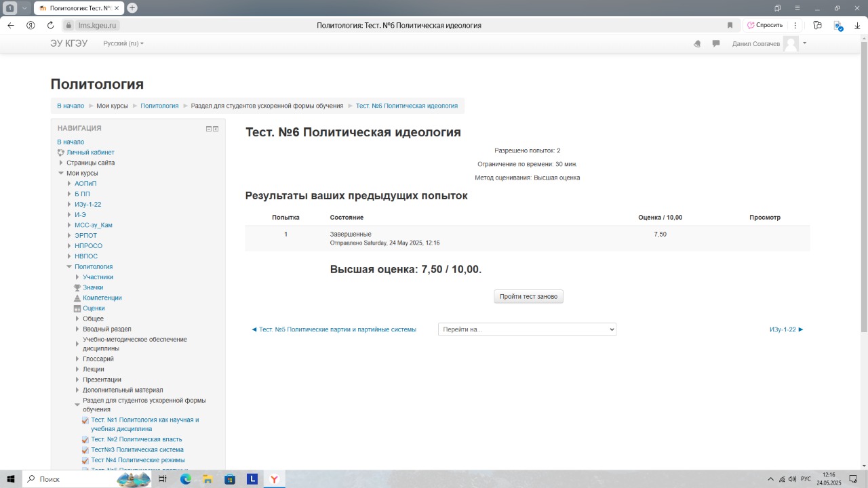Launch Microsoft Edge from the taskbar
The height and width of the screenshot is (488, 868).
185,479
